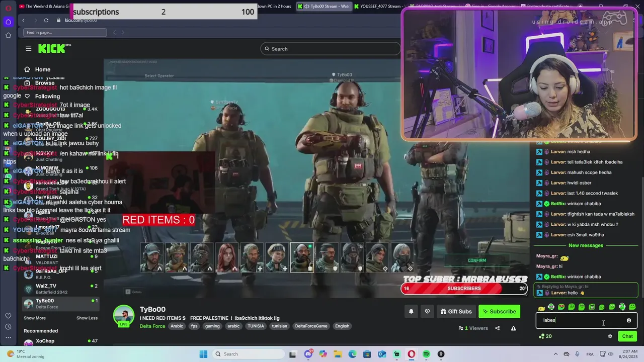Viewport: 644px width, 362px height.
Task: Open the Opera sidebar bookmarks star
Action: (8, 35)
